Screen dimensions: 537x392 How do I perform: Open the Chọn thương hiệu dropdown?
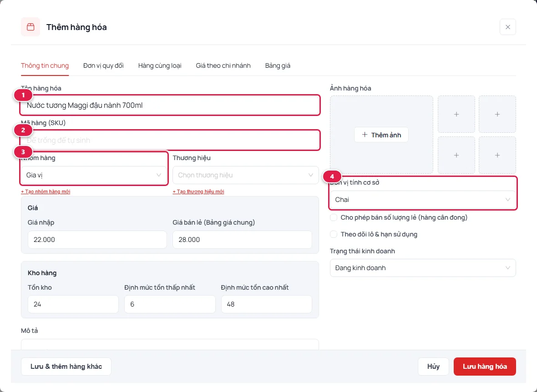click(246, 175)
